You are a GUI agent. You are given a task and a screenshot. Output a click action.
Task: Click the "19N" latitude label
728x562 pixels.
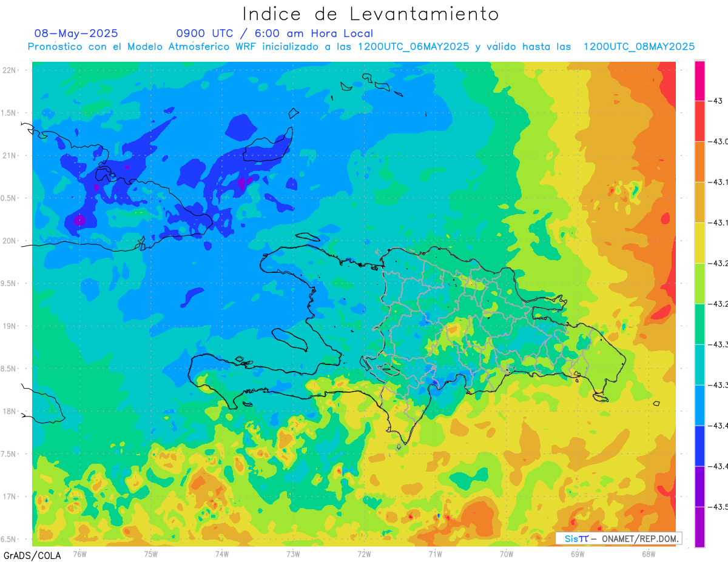(9, 326)
